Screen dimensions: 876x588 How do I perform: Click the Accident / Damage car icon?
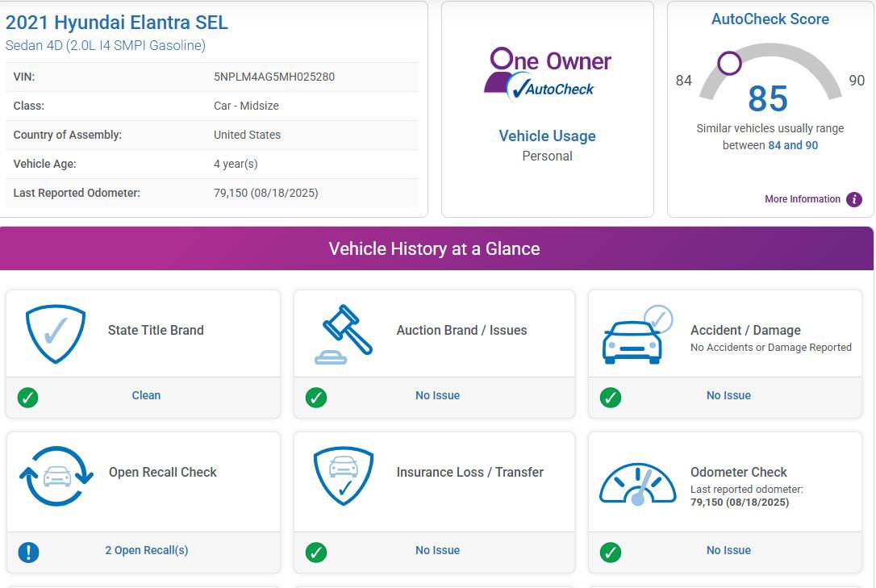pyautogui.click(x=636, y=335)
